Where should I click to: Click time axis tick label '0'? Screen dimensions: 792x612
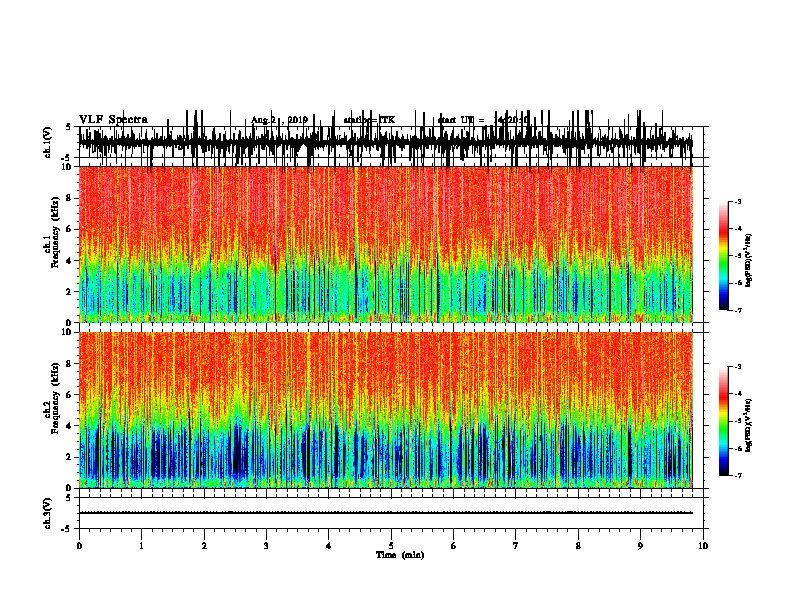[79, 545]
